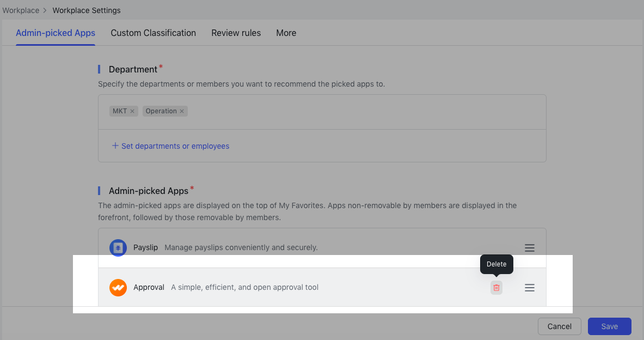Cancel the current changes
The width and height of the screenshot is (644, 340).
point(559,326)
